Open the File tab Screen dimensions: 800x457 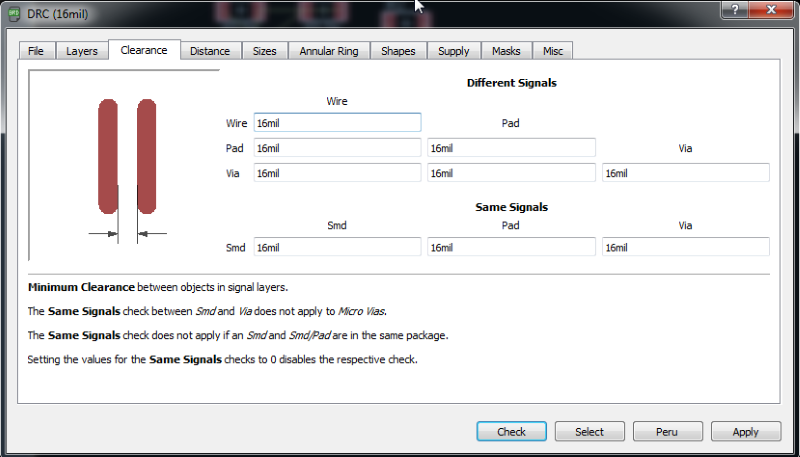coord(36,51)
